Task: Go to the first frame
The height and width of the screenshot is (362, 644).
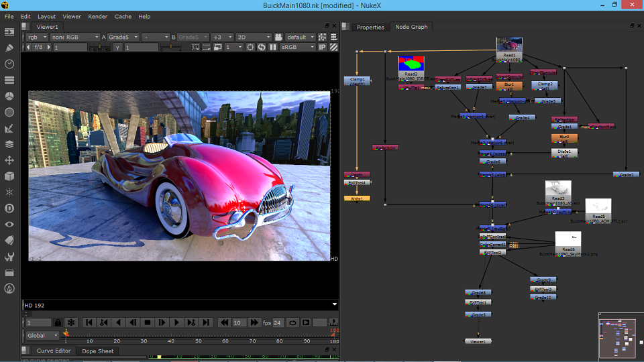Action: pyautogui.click(x=89, y=322)
